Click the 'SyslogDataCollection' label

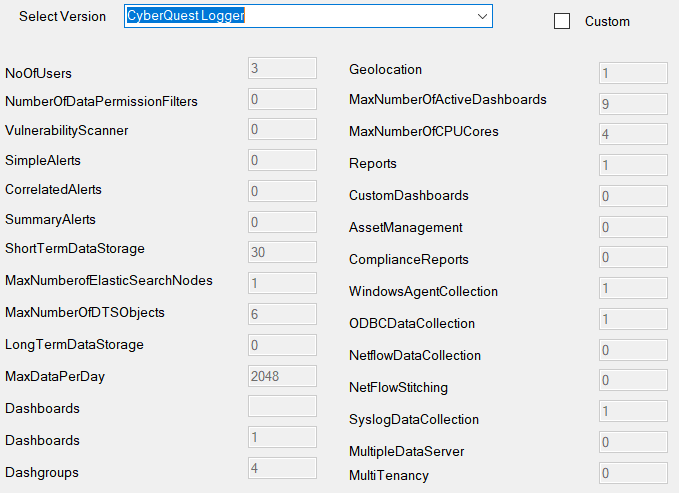(x=414, y=419)
